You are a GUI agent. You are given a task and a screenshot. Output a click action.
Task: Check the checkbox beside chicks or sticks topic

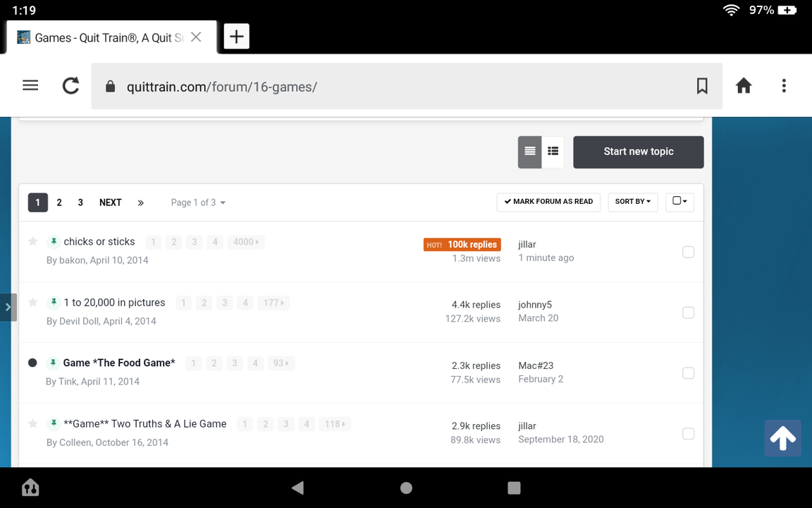pyautogui.click(x=688, y=252)
